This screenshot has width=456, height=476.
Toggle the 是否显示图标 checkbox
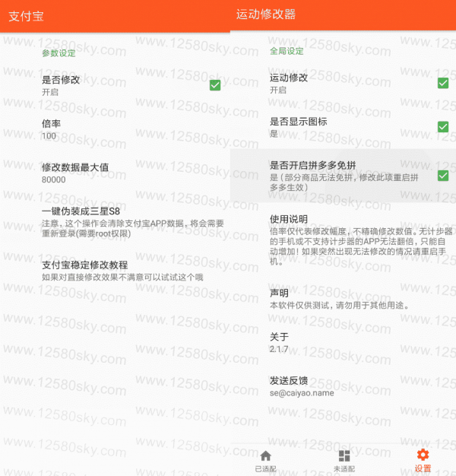point(443,126)
